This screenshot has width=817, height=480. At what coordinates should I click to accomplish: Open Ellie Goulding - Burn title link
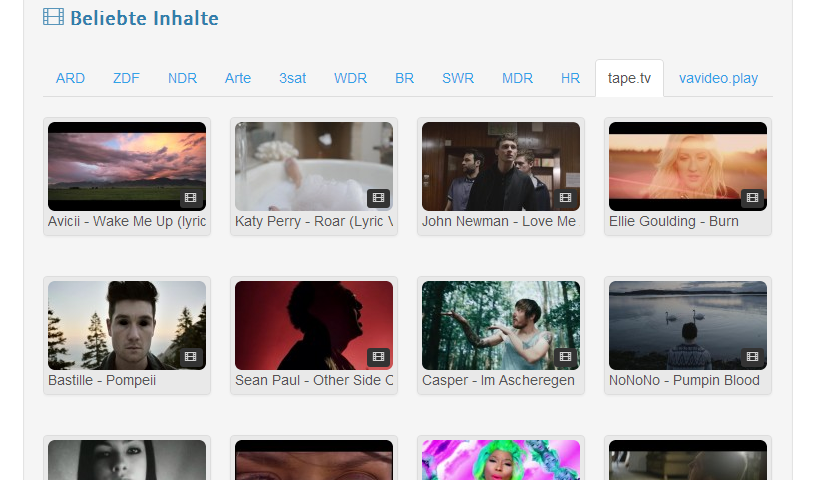[x=674, y=221]
